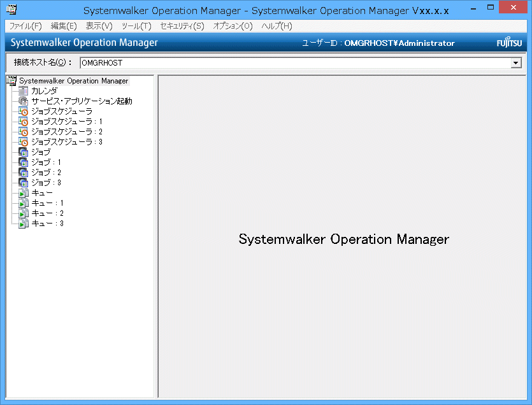Expand the 接続ホスト名 dropdown arrow

pos(515,63)
